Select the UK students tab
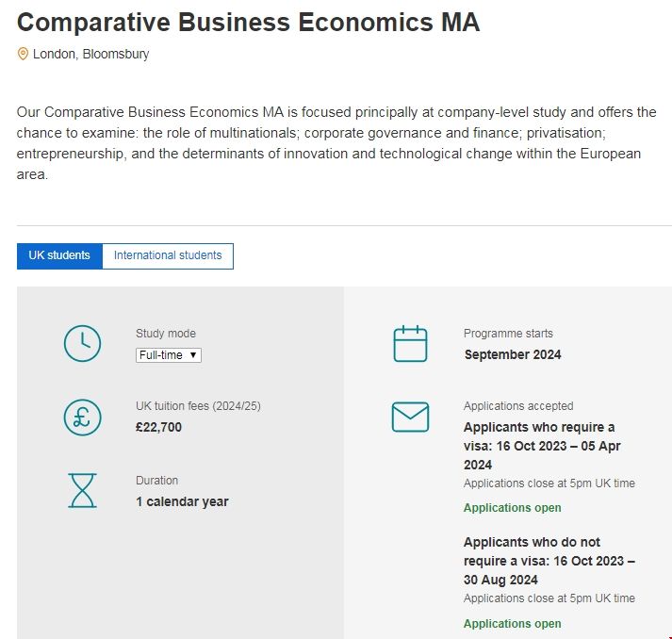This screenshot has width=672, height=639. pos(59,255)
